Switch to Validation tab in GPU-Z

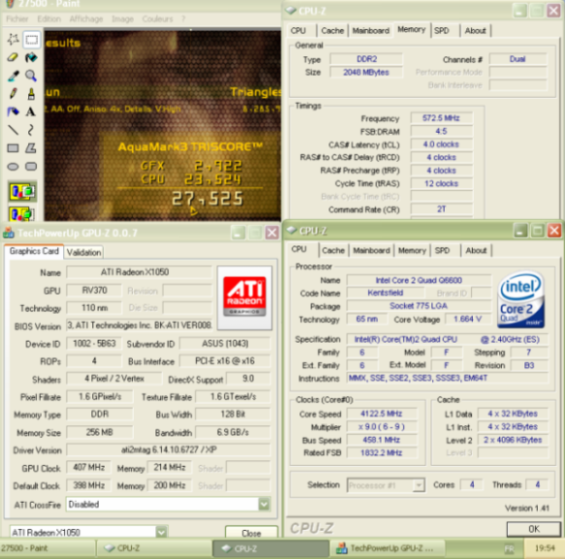pos(84,252)
